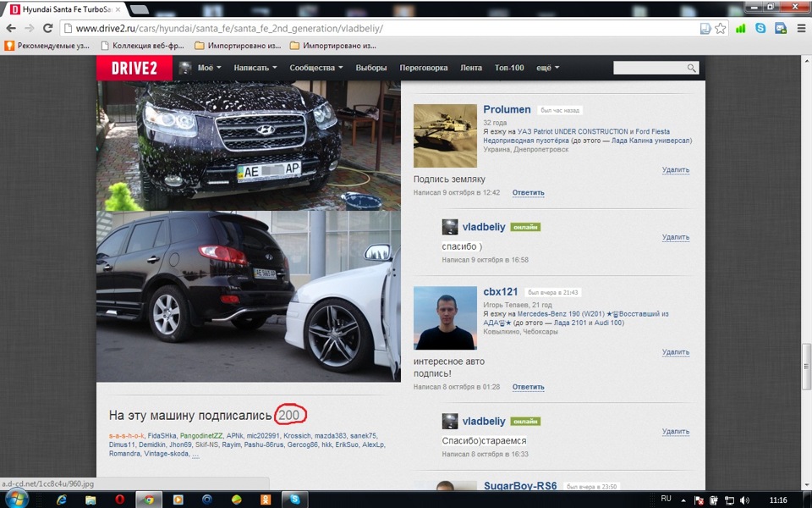This screenshot has width=812, height=508.
Task: Open bookmark Коллекция веб-фр...
Action: [x=142, y=46]
